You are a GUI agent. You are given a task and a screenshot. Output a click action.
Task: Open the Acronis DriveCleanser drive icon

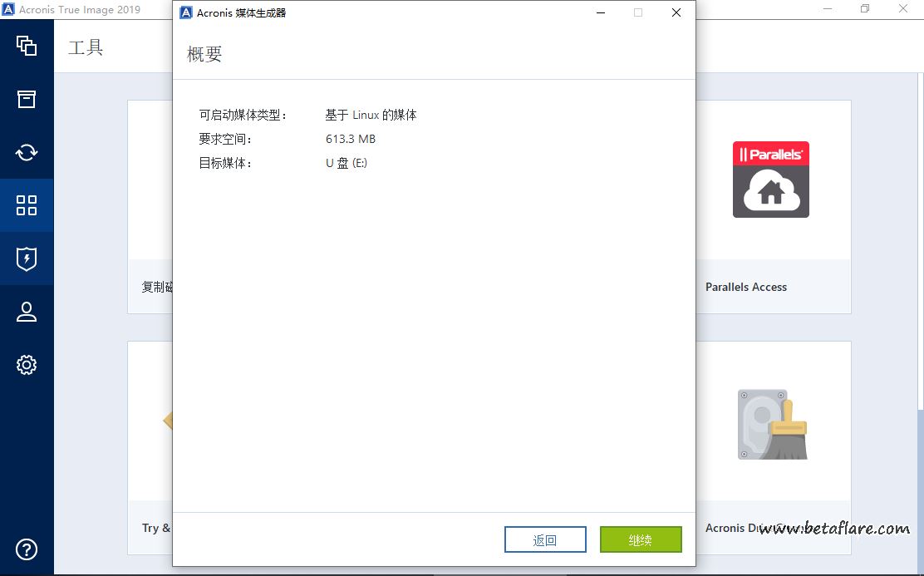[x=772, y=425]
